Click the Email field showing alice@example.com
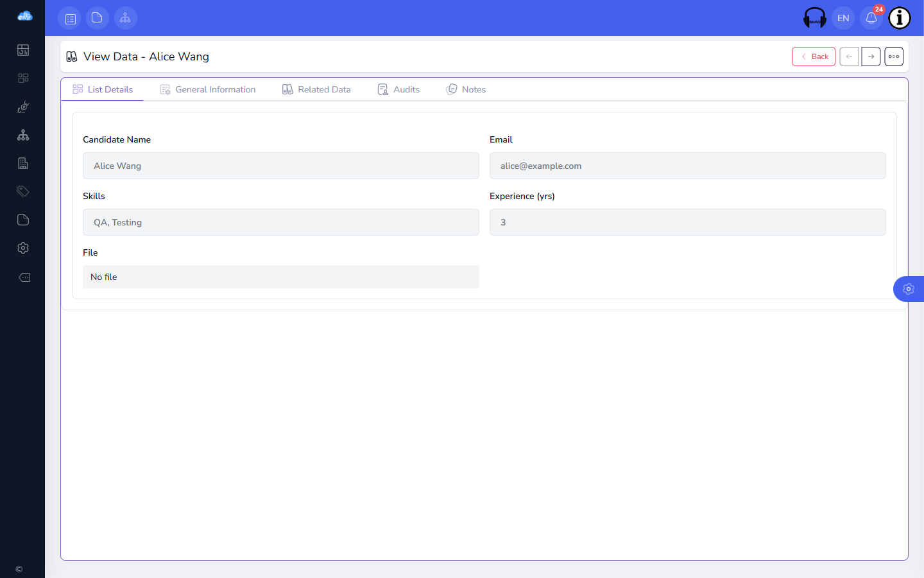 [688, 166]
